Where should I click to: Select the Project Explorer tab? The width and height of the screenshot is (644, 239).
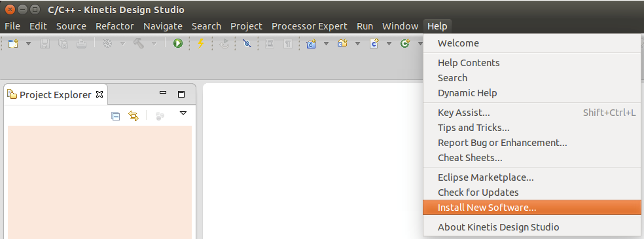pos(56,95)
